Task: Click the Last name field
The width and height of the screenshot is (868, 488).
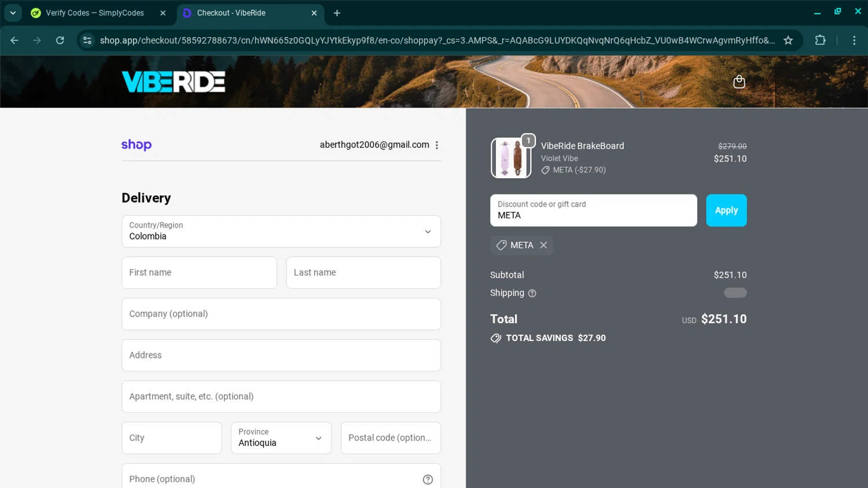Action: (363, 273)
